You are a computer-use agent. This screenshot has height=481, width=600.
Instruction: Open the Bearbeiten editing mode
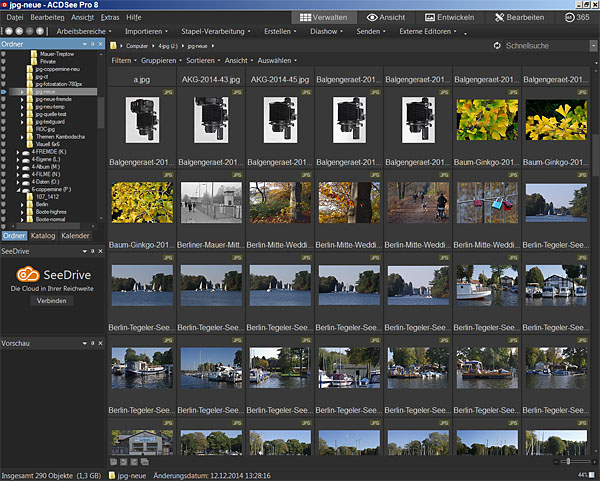518,18
